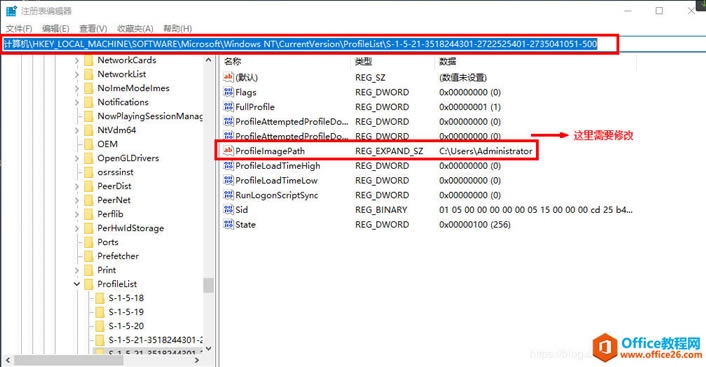Click the REG_EXPAND_SZ type cell
The width and height of the screenshot is (706, 367).
click(389, 151)
